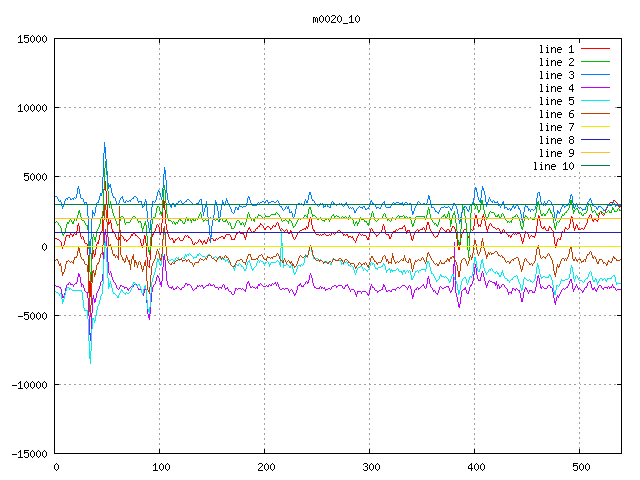Viewport: 640px width, 480px height.
Task: Select the "line 8" legend label
Action: point(557,140)
